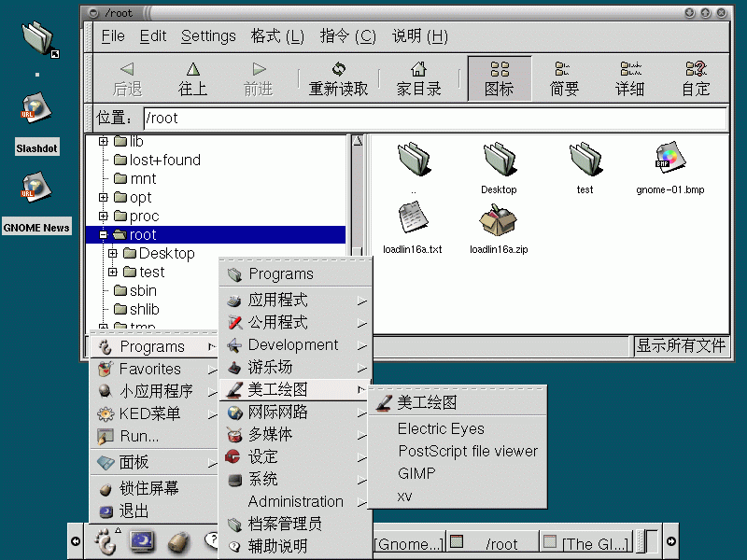Switch to custom view (自定)

pyautogui.click(x=696, y=78)
